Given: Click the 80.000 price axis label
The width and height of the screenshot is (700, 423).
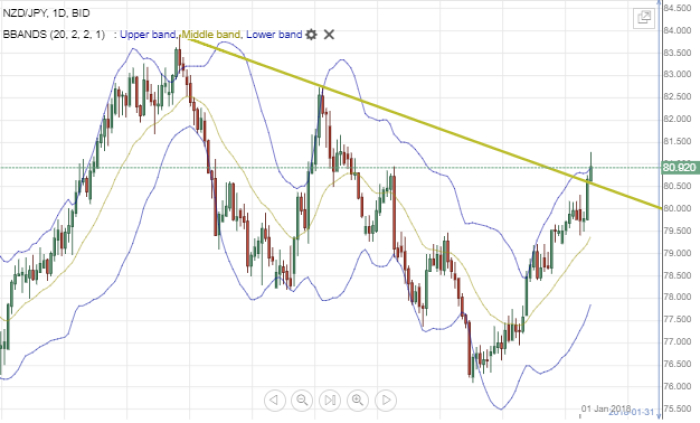Looking at the screenshot, I should [677, 208].
